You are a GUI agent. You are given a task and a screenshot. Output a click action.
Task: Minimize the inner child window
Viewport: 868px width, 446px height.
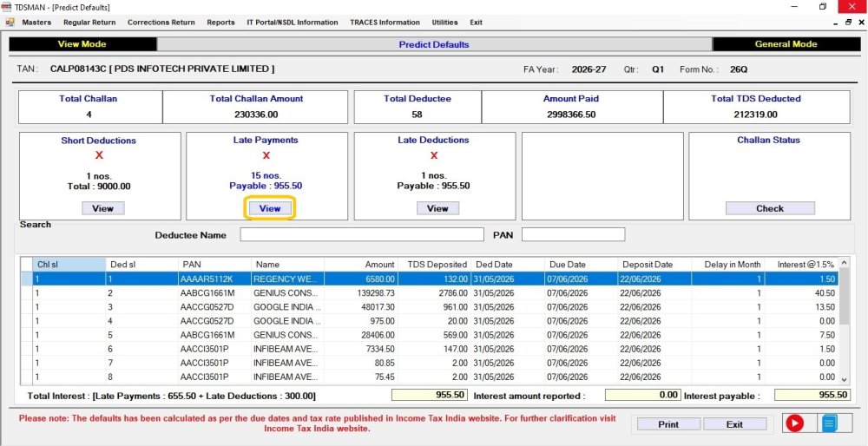click(x=836, y=23)
